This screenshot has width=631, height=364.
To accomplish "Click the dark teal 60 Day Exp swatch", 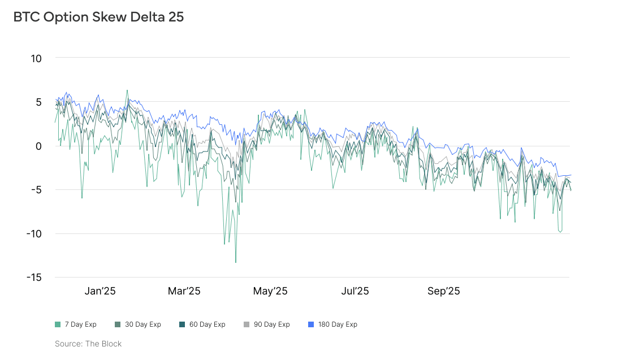I will 182,324.
